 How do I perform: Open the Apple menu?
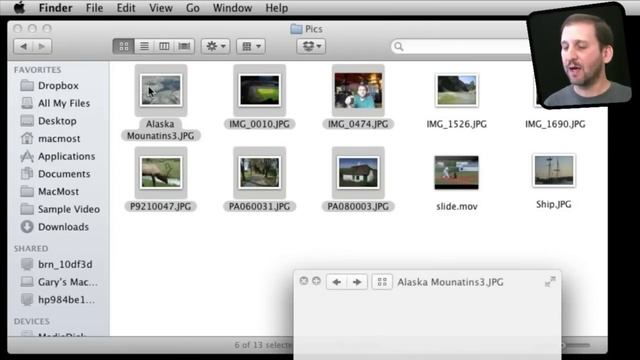[19, 8]
